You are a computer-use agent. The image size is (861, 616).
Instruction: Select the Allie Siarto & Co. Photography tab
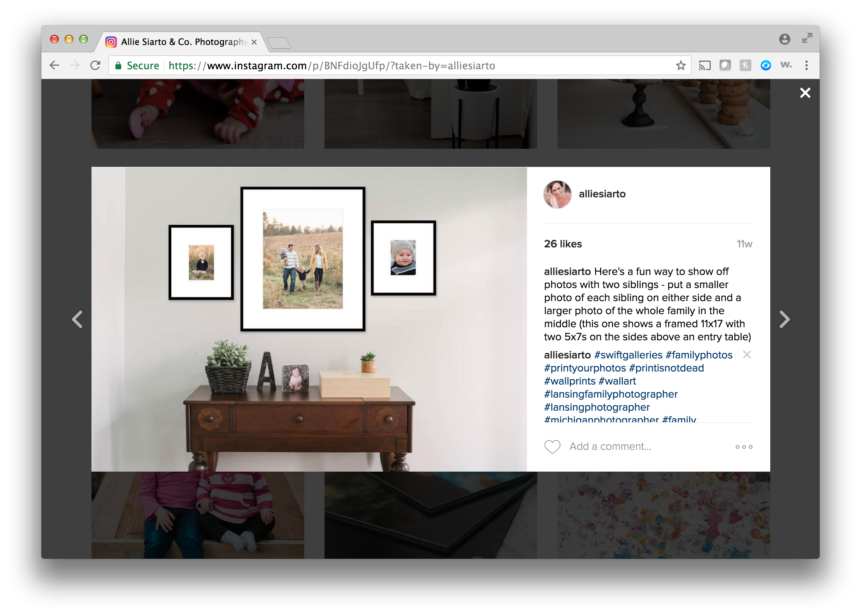(x=182, y=42)
